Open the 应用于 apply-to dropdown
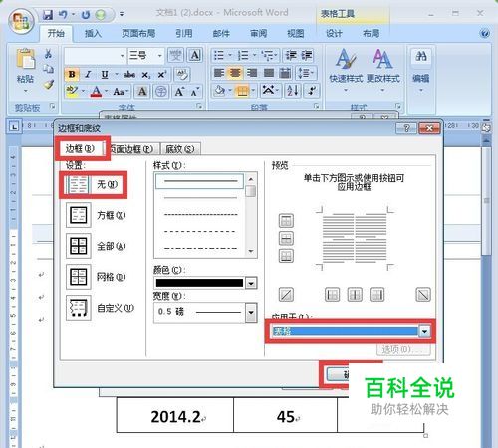 [424, 331]
